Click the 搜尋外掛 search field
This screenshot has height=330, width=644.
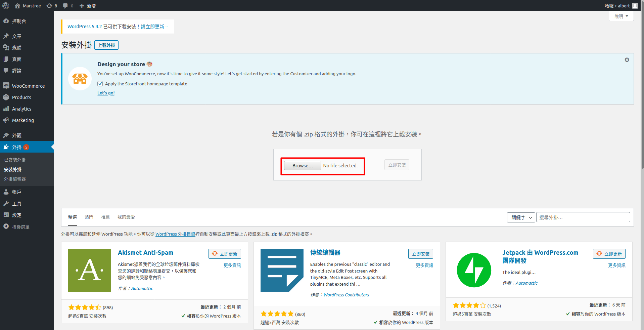click(x=583, y=217)
